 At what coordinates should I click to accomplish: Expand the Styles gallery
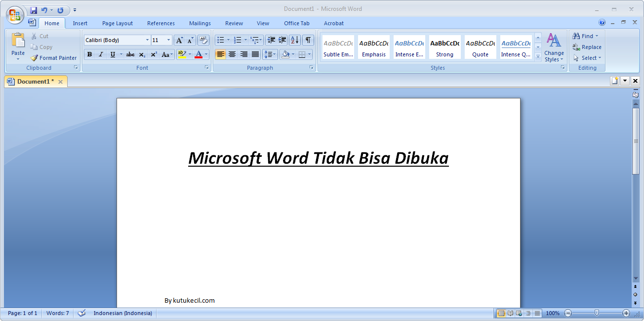(538, 56)
